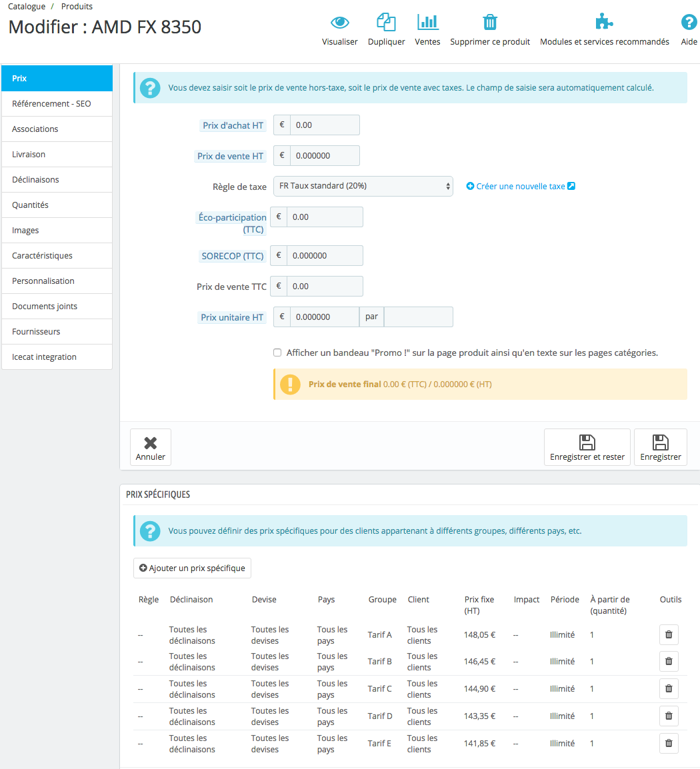This screenshot has width=700, height=769.
Task: Open the Référencement - SEO tab
Action: [57, 104]
